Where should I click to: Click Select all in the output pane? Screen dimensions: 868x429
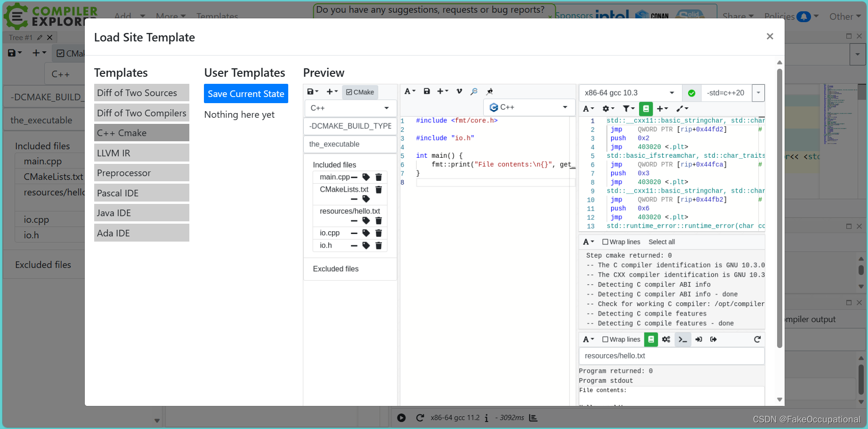coord(661,242)
